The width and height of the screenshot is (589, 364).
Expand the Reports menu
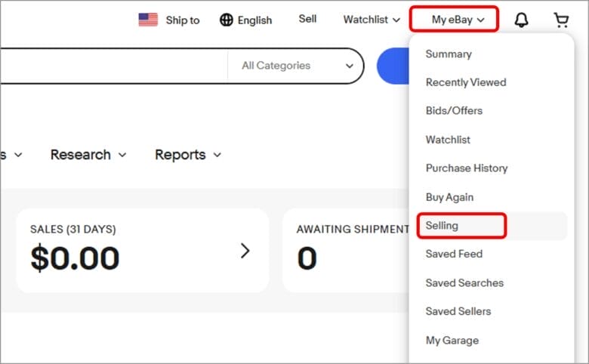click(x=188, y=155)
